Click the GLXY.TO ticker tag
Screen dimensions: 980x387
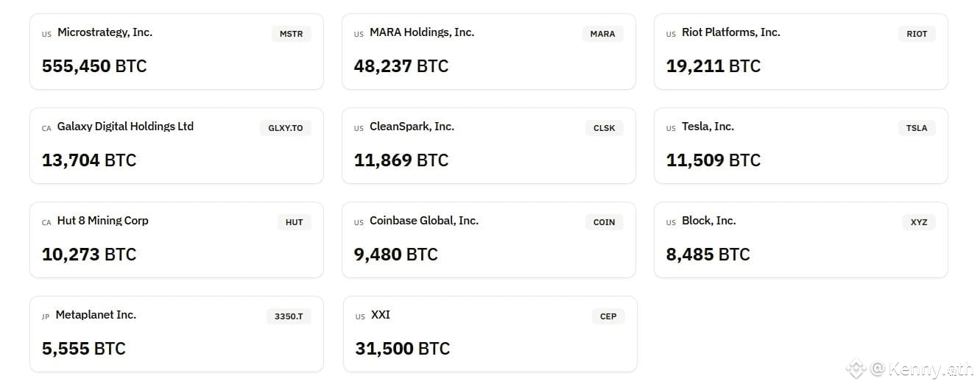[286, 128]
